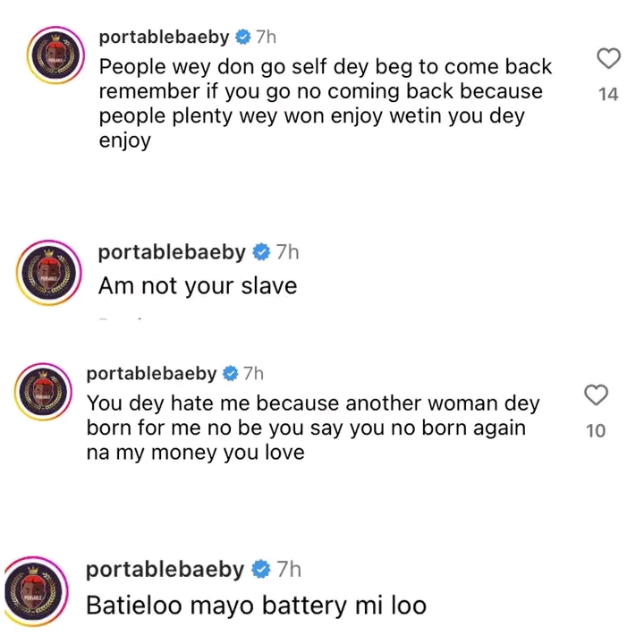Viewport: 644px width, 644px height.
Task: Open portablebaeby username above "Am not your slave"
Action: (171, 252)
